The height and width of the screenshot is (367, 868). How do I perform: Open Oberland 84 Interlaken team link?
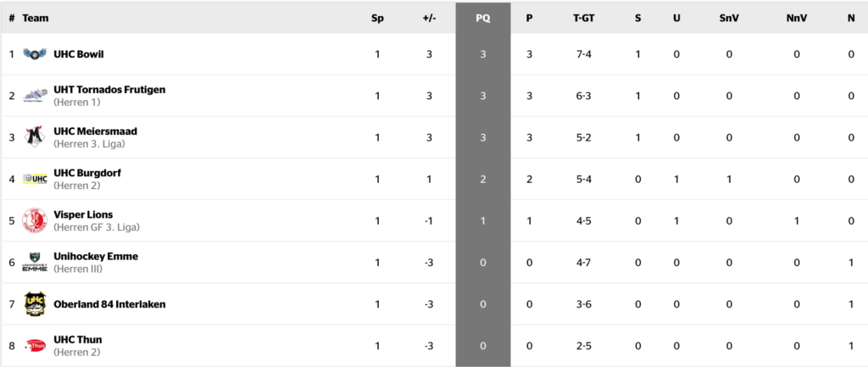click(109, 303)
